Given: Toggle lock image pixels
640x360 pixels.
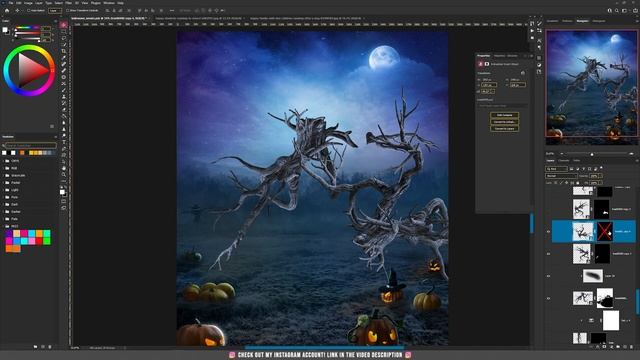Looking at the screenshot, I should point(561,183).
